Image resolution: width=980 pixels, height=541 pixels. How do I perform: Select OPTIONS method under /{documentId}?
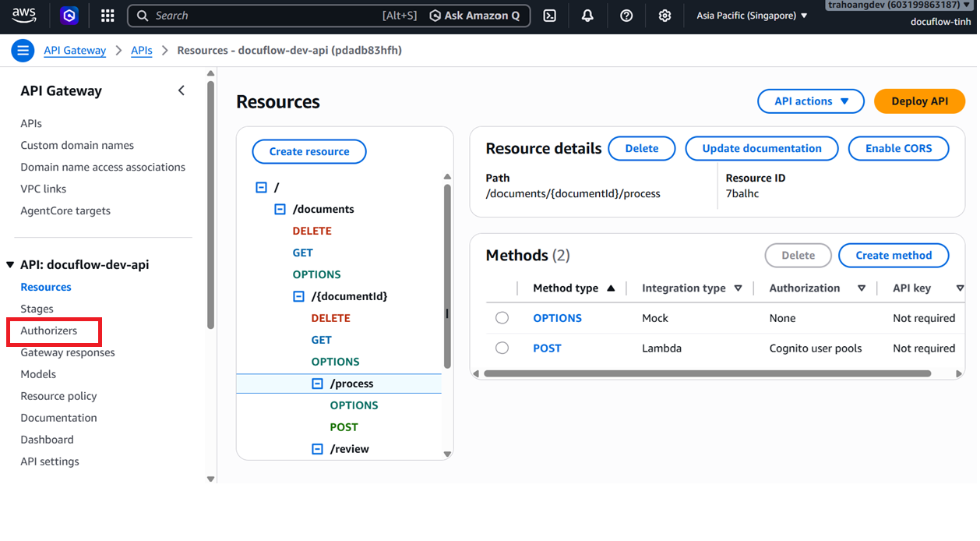(x=336, y=362)
